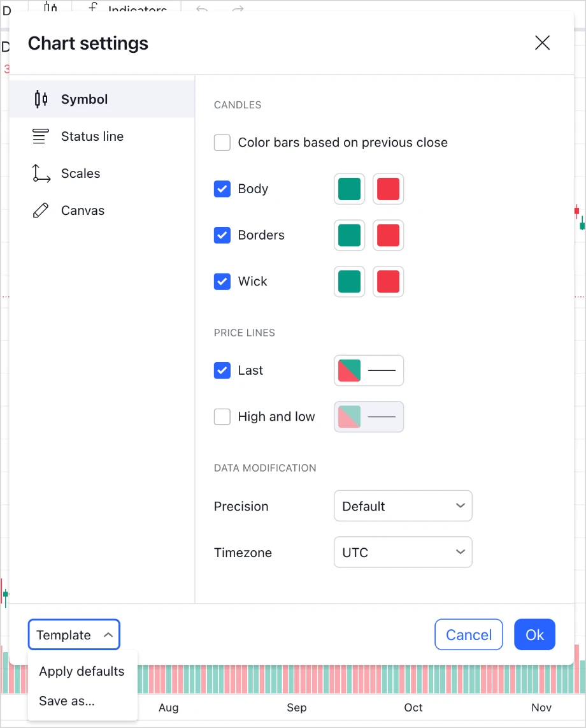The width and height of the screenshot is (586, 728).
Task: Choose Save as... in the Template menu
Action: 66,701
